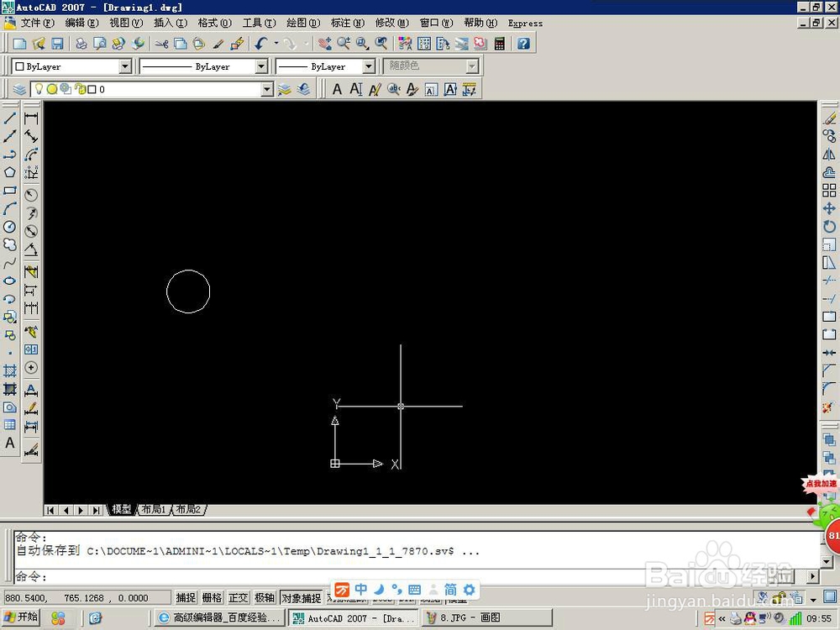The image size is (840, 630).
Task: Cut selection with the scissors icon
Action: (161, 44)
